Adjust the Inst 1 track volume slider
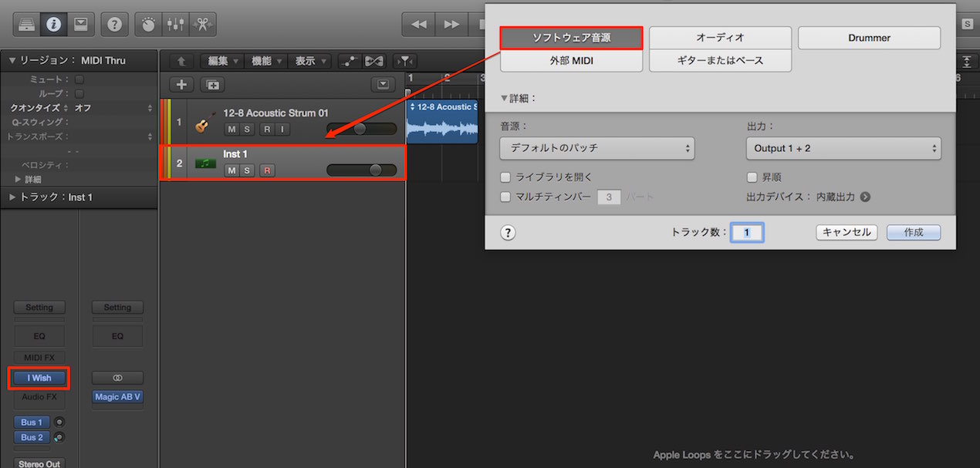980x468 pixels. point(361,170)
